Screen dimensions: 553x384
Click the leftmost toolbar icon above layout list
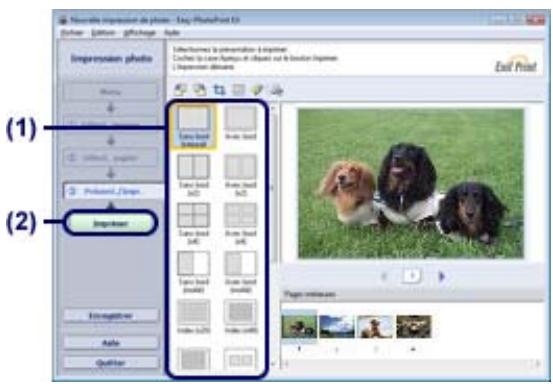[180, 90]
